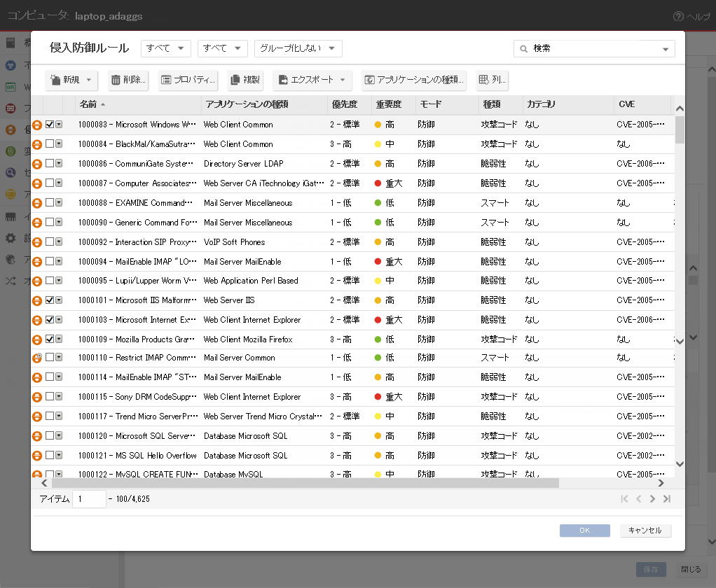
Task: Go to next page arrow icon
Action: pos(652,499)
